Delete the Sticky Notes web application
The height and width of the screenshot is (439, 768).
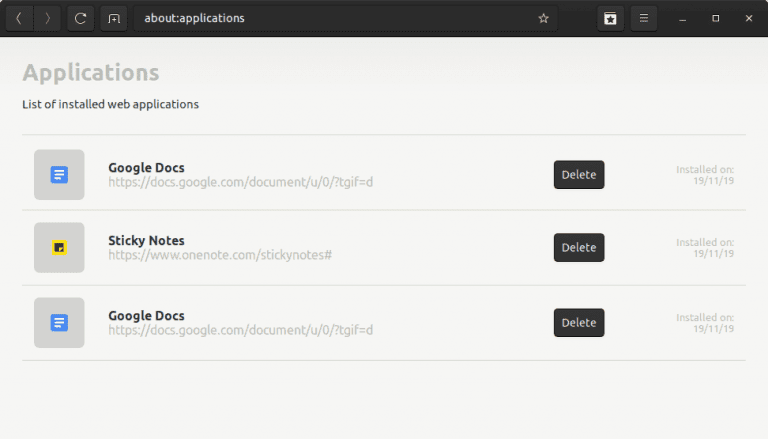(579, 248)
